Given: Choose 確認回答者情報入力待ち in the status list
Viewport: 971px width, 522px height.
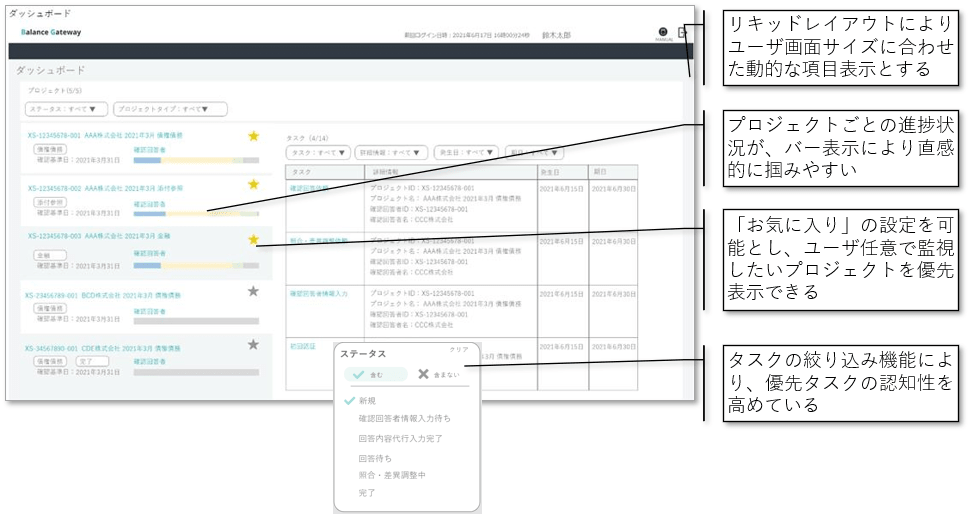Looking at the screenshot, I should pos(398,419).
